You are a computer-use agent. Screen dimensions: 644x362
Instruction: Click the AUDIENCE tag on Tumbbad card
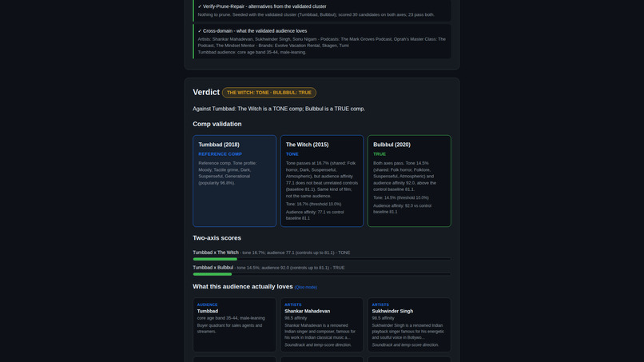point(208,305)
